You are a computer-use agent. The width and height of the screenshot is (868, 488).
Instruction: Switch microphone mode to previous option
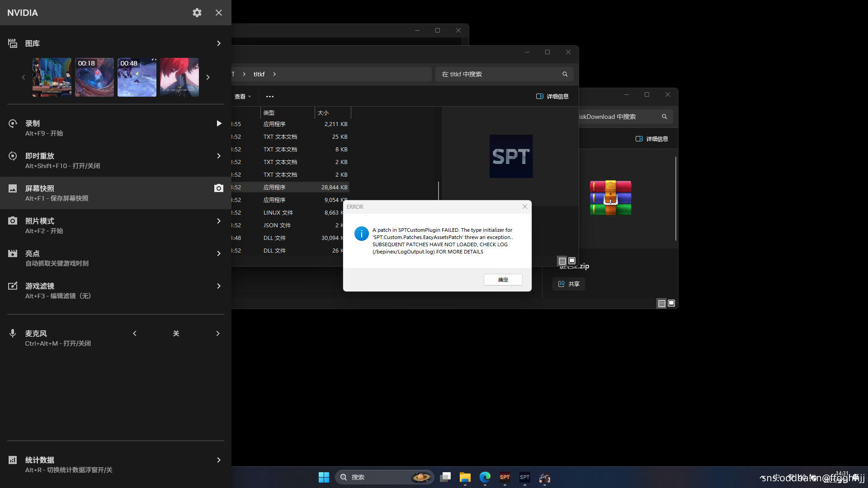(x=135, y=333)
